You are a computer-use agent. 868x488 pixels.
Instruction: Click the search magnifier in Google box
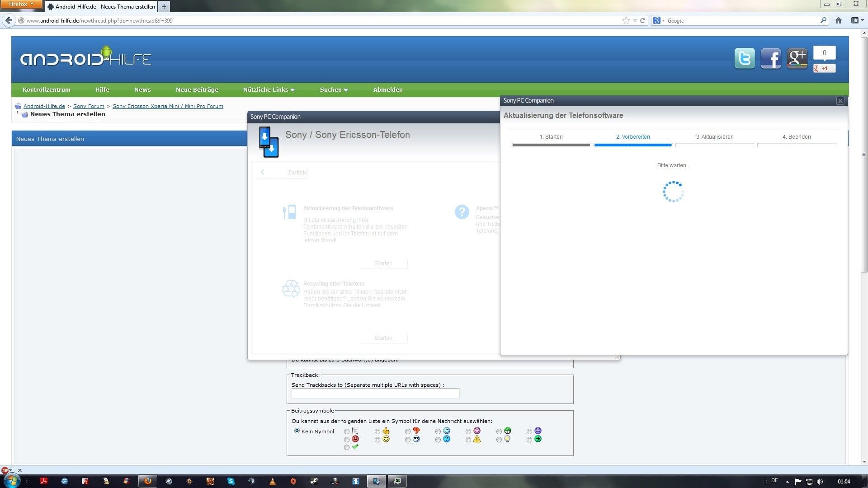coord(823,20)
